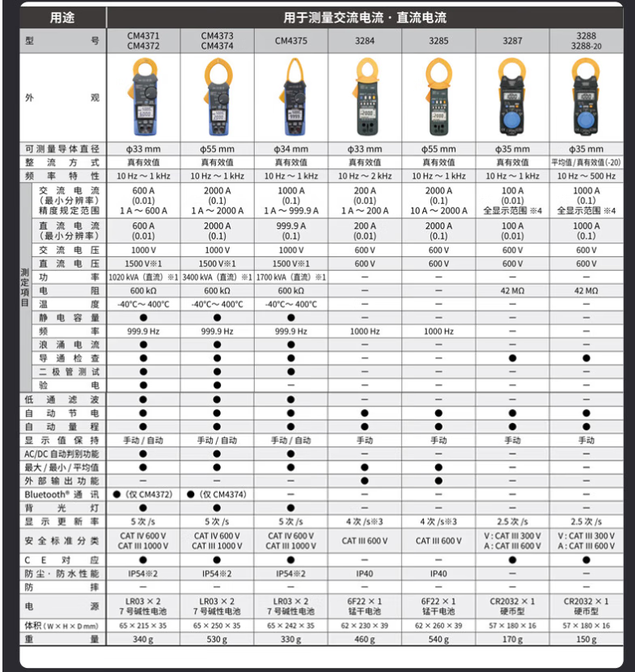Click the '二极管测试' row label

pos(69,371)
